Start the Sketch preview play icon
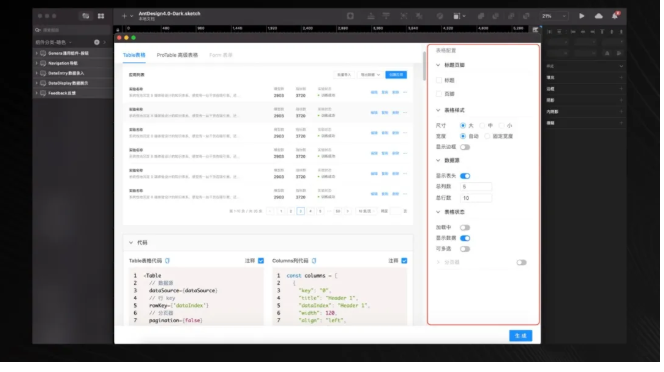 582,16
